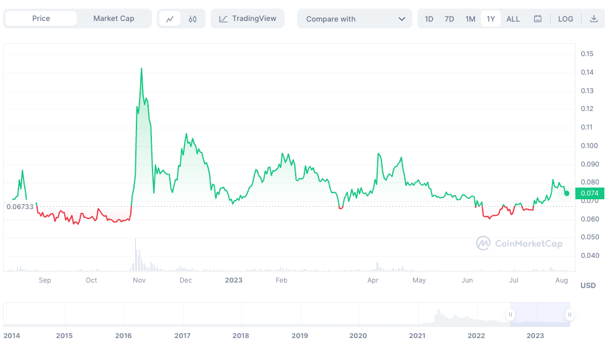Click the right range slider handle
This screenshot has width=605, height=364.
[x=569, y=315]
